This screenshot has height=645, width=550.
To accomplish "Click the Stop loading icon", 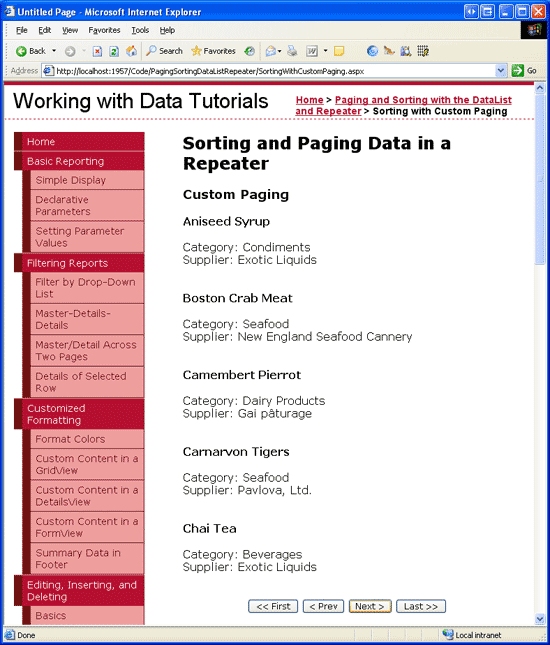I will [x=97, y=51].
